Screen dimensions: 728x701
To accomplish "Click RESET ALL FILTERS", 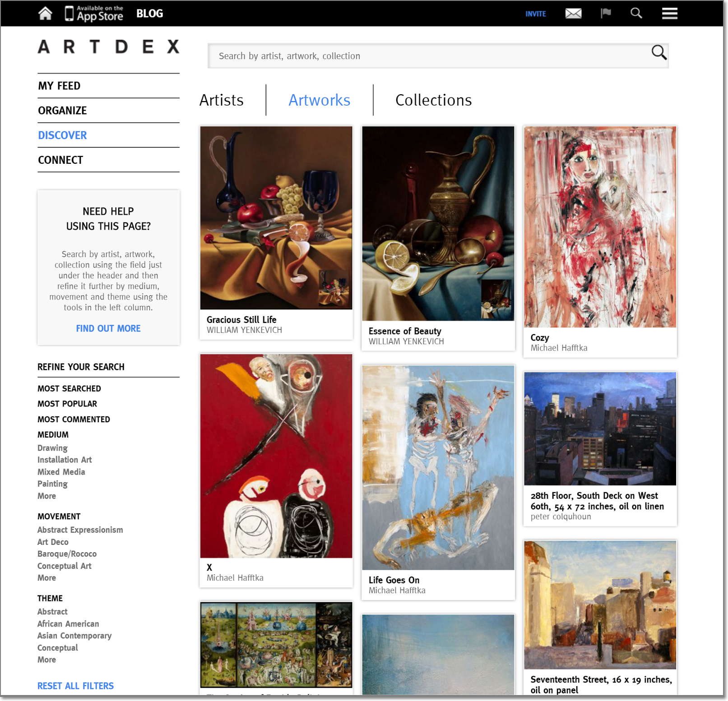I will [x=75, y=686].
